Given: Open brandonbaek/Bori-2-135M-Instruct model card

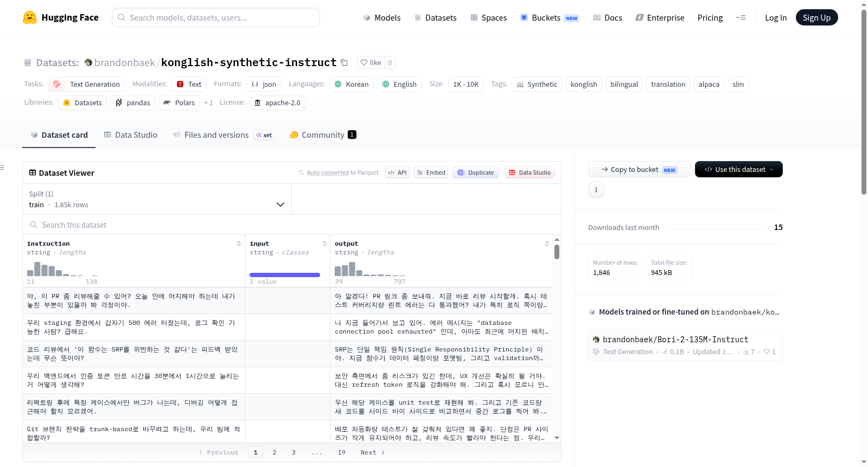Looking at the screenshot, I should [x=685, y=346].
